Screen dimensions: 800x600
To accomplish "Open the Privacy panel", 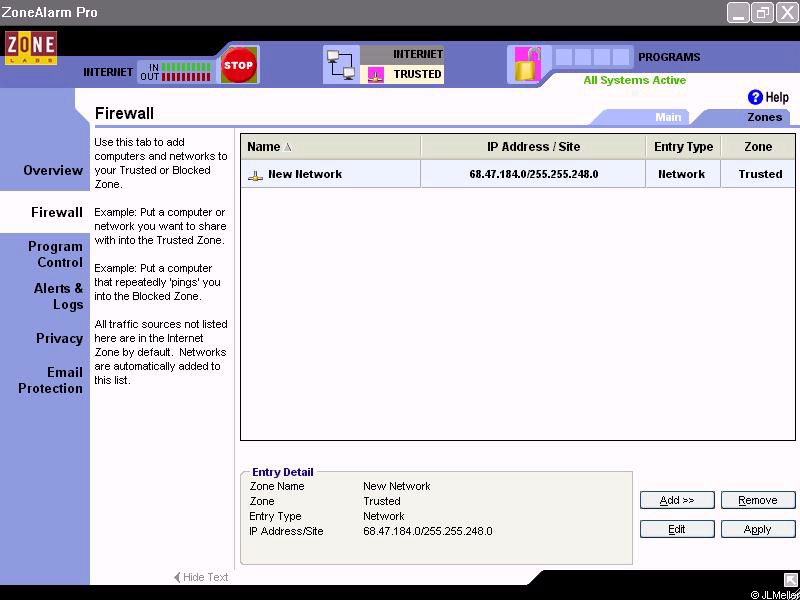I will (59, 338).
